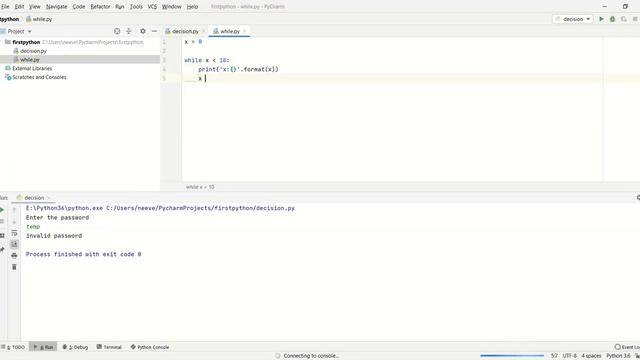The height and width of the screenshot is (360, 640).
Task: Open the Python Console tool window
Action: tap(150, 347)
